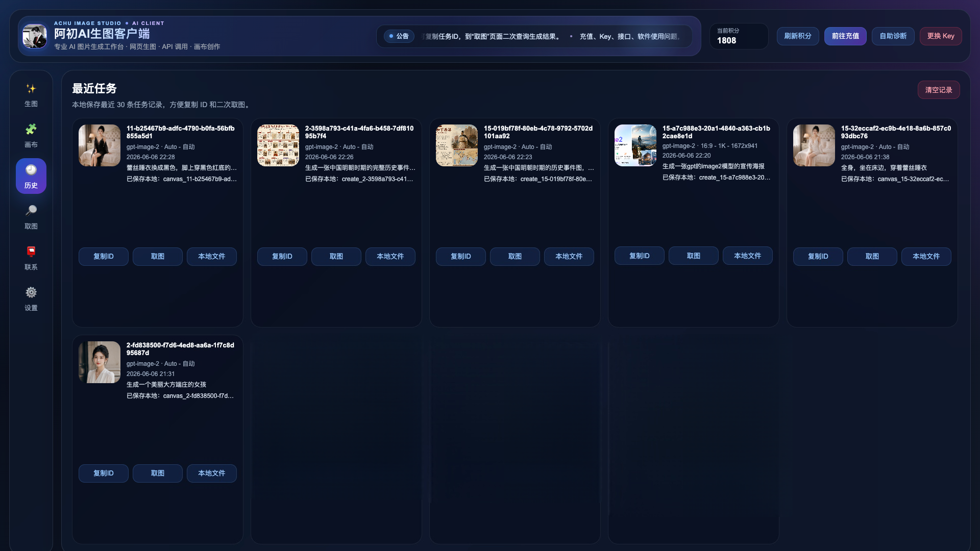Click 取图 on task 15-32eccaf2 card
This screenshot has height=551, width=980.
[872, 257]
